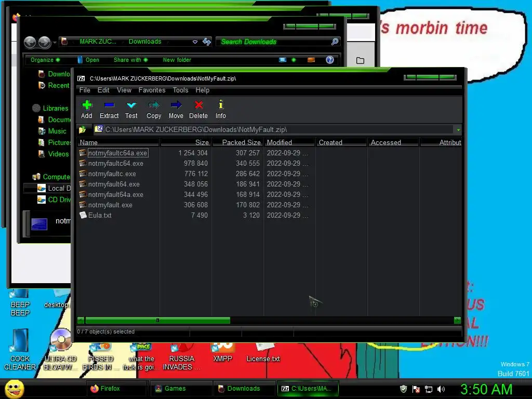Select Music library in sidebar
This screenshot has width=532, height=399.
[x=52, y=131]
